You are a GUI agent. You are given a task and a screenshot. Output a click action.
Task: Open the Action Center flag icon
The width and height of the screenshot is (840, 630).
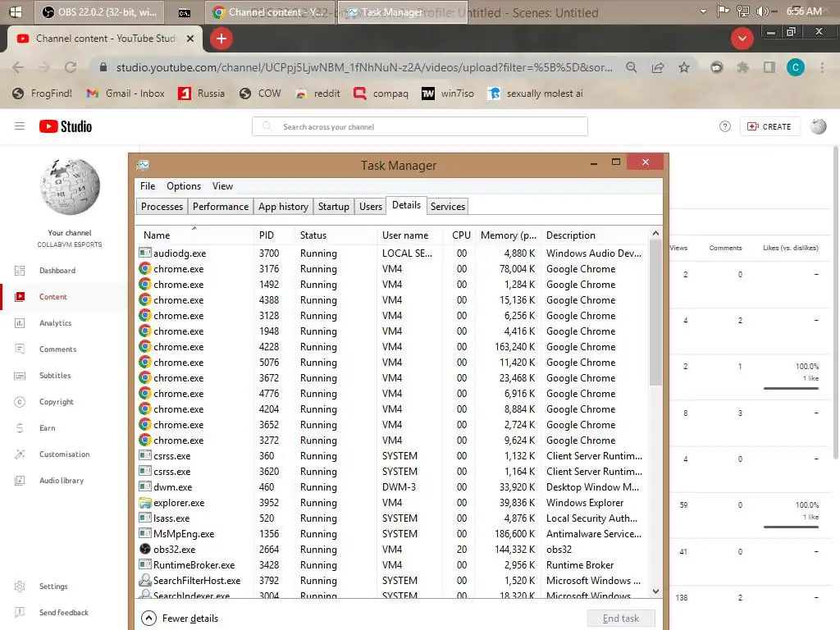(723, 11)
